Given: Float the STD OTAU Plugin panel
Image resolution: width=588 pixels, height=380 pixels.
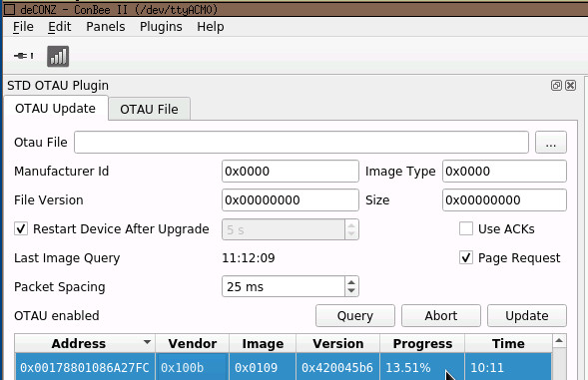Looking at the screenshot, I should [556, 86].
